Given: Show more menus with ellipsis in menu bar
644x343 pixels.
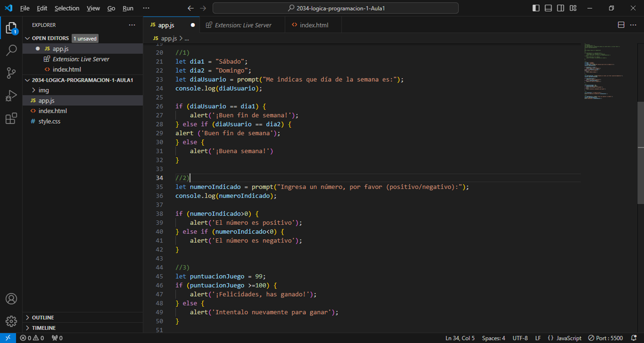Looking at the screenshot, I should tap(146, 8).
